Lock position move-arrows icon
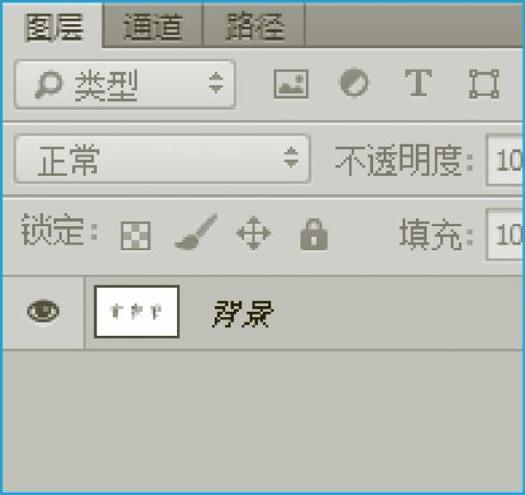 pyautogui.click(x=253, y=233)
